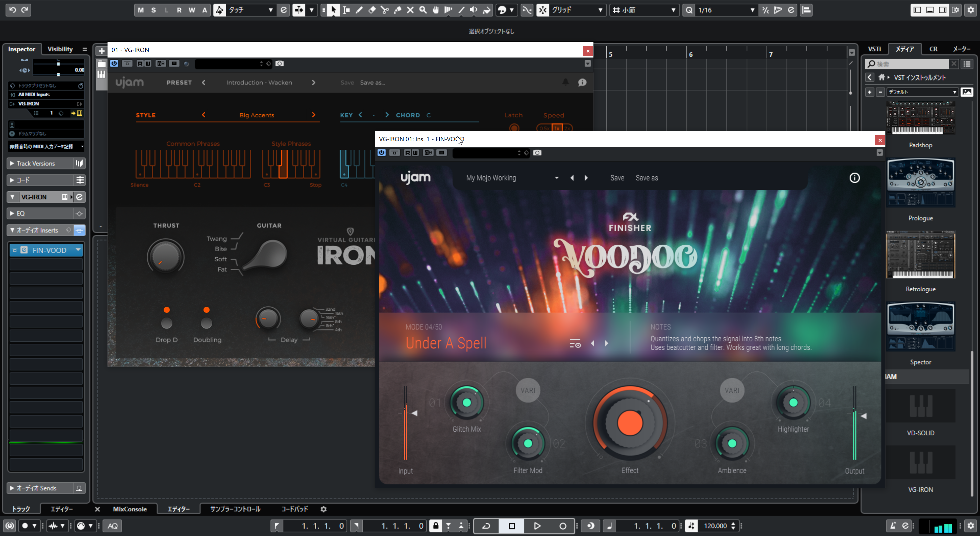Select next mode arrow beside Under A Spell

[x=606, y=343]
